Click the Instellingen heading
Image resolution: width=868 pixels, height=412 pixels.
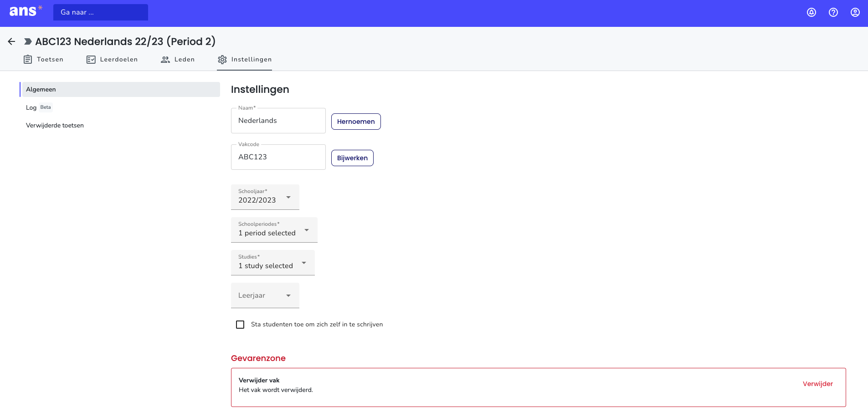click(260, 90)
